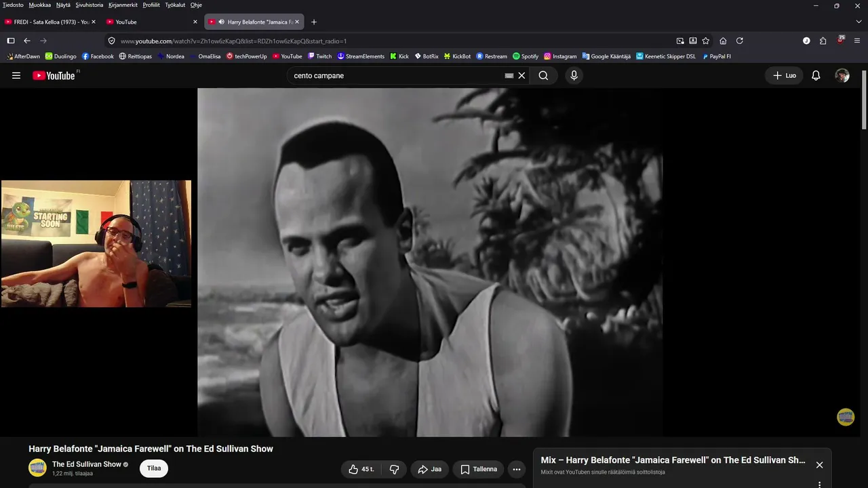Open the StreamElements bookmark

coord(361,56)
